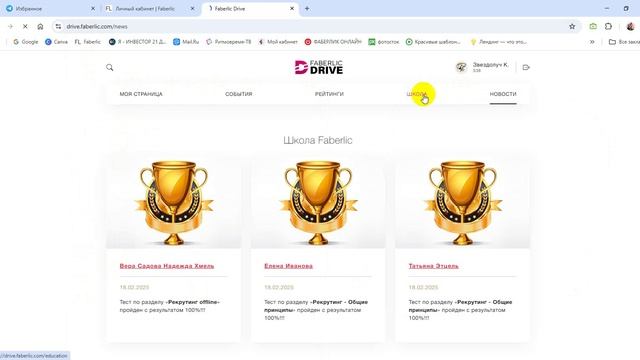Open the browser profile avatar

[630, 27]
